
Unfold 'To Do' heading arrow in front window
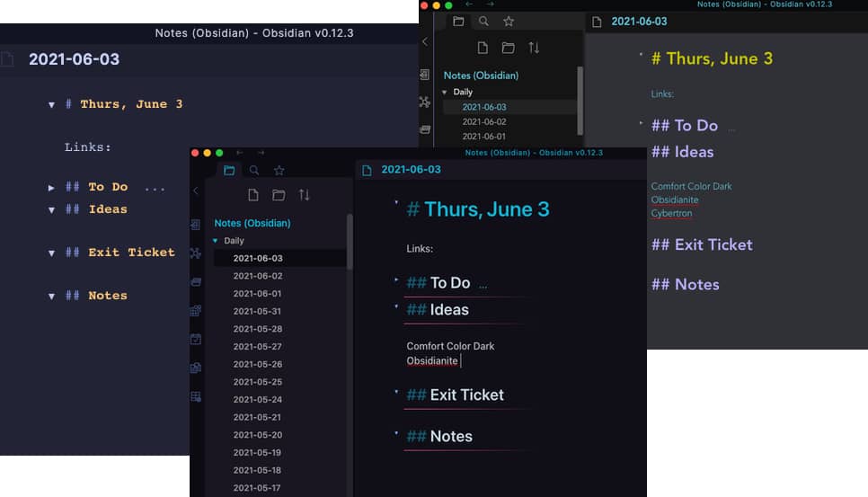(x=396, y=280)
